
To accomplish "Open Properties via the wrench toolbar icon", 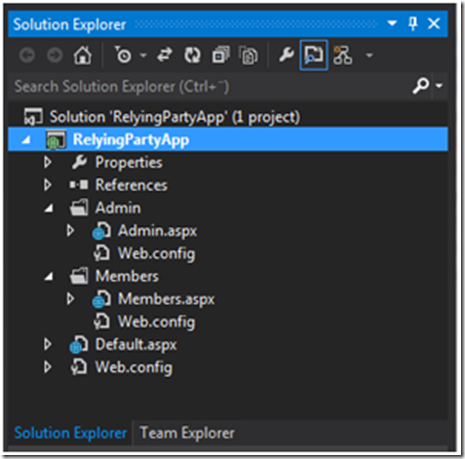I will tap(286, 55).
